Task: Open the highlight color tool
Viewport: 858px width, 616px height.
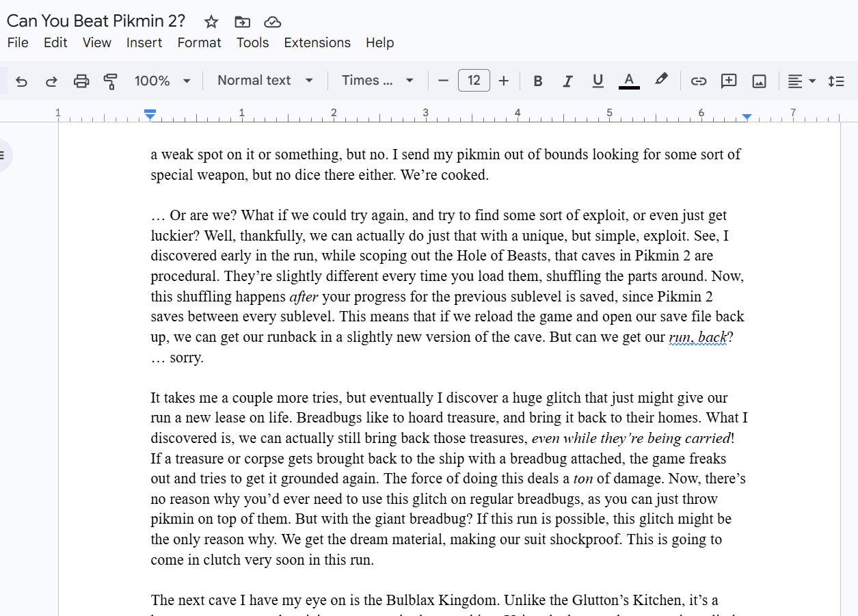Action: click(660, 80)
